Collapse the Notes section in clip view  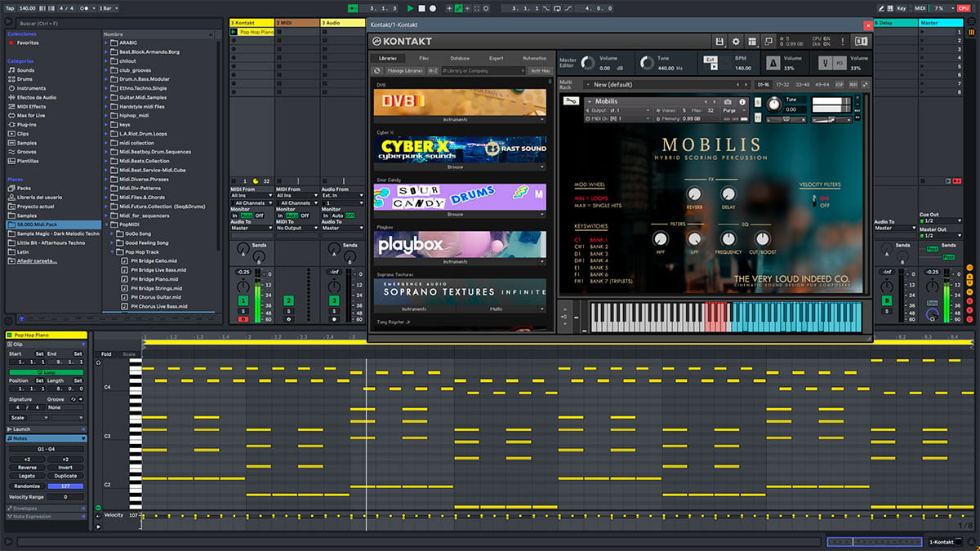[x=82, y=438]
